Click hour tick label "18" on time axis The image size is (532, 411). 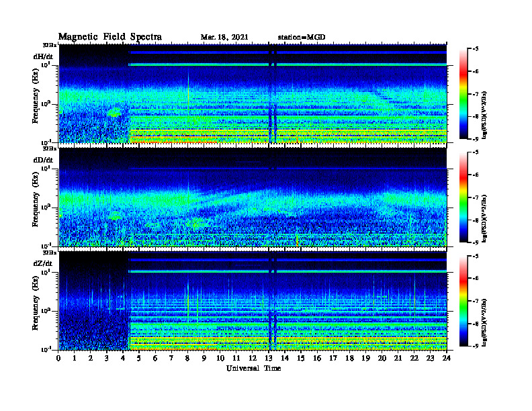[x=349, y=359]
